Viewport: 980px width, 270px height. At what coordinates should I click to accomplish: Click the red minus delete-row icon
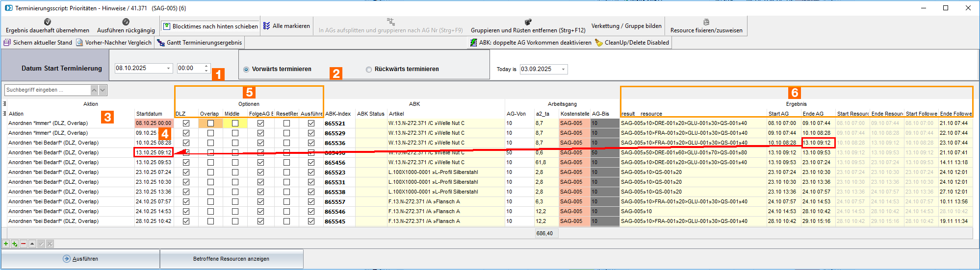tap(23, 244)
